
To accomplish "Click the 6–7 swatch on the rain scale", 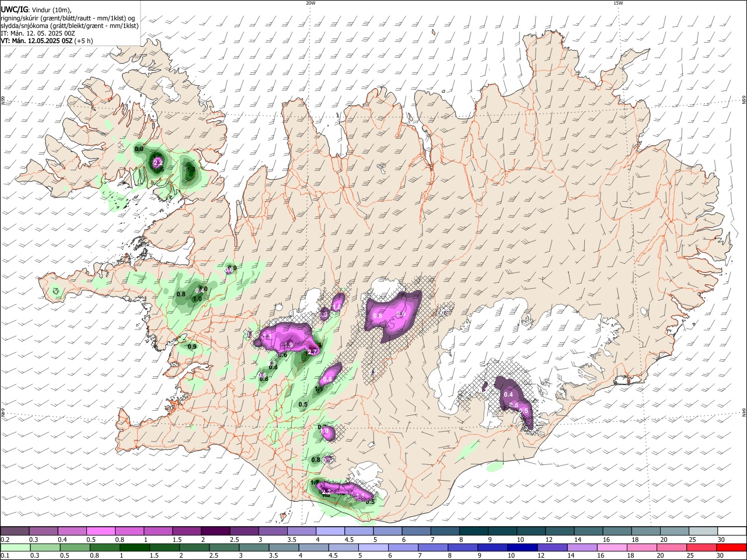I will [403, 547].
